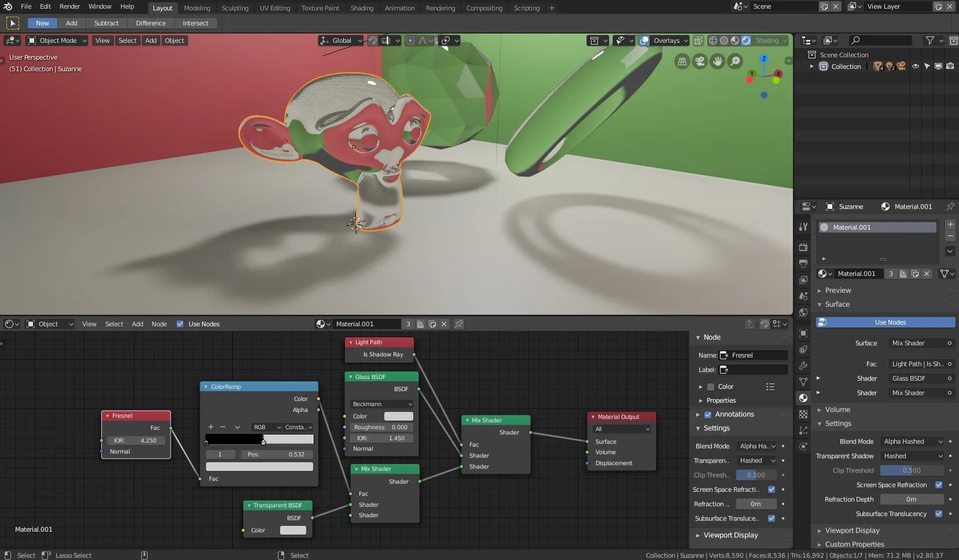Click the Glass BSDF Roughness slider
959x560 pixels.
(x=382, y=427)
